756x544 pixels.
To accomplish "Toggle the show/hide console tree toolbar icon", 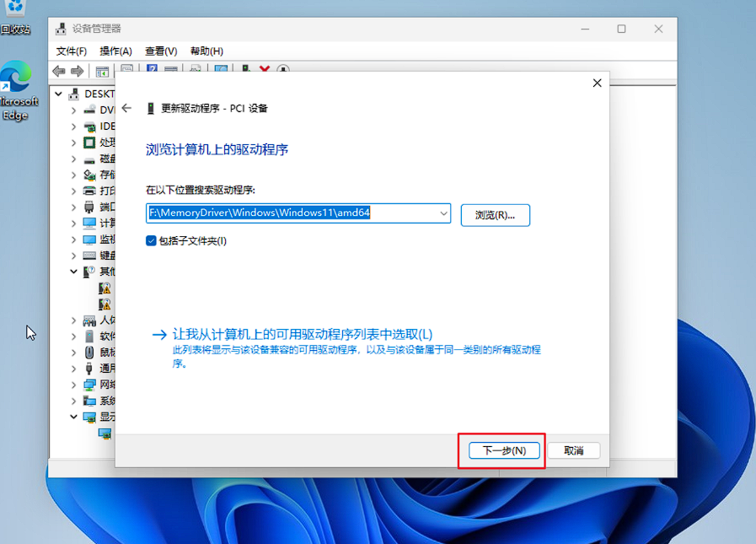I will pos(102,72).
